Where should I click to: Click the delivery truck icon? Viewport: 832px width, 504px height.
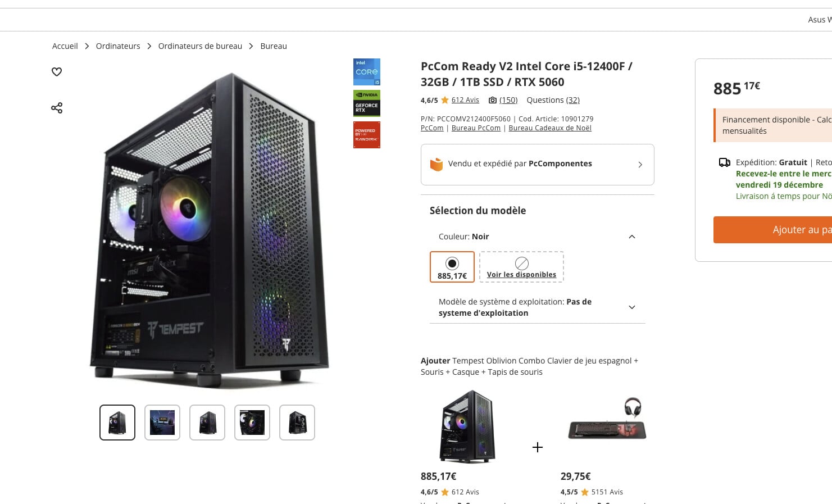pos(725,162)
